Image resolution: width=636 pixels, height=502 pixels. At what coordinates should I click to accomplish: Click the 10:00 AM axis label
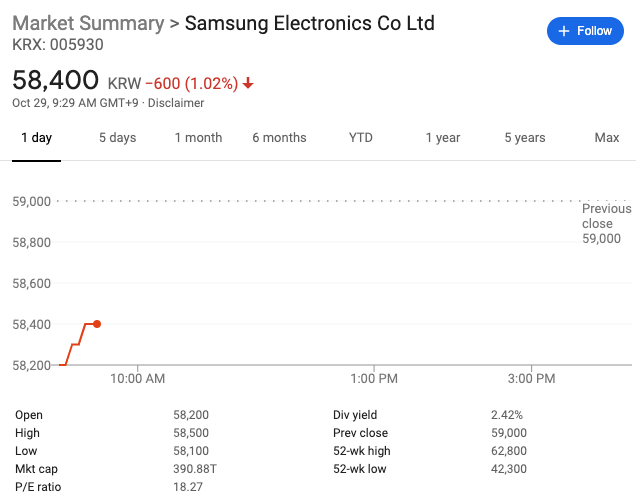pyautogui.click(x=138, y=379)
